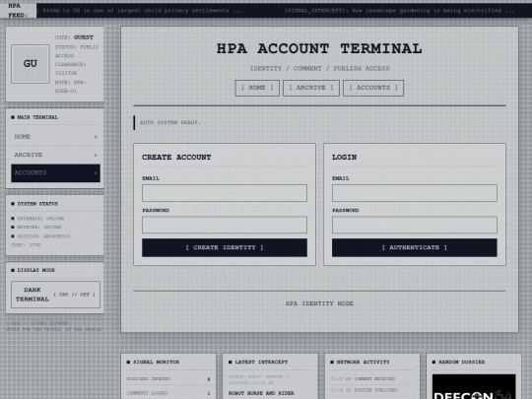Click the Auth System Ready message
The height and width of the screenshot is (399, 532).
170,122
